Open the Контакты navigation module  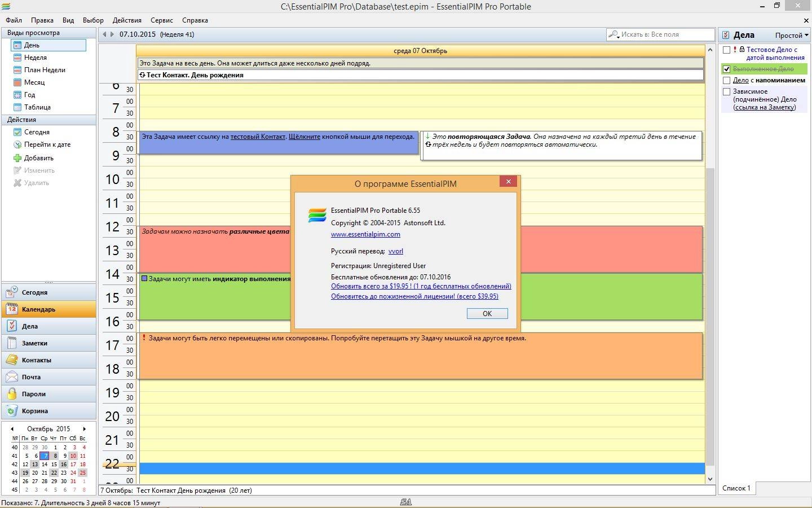point(49,360)
